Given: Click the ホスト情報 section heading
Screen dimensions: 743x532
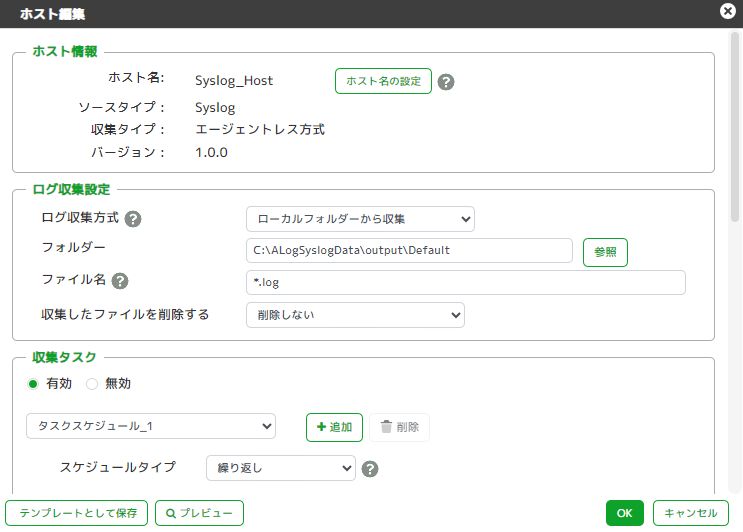Looking at the screenshot, I should click(65, 51).
